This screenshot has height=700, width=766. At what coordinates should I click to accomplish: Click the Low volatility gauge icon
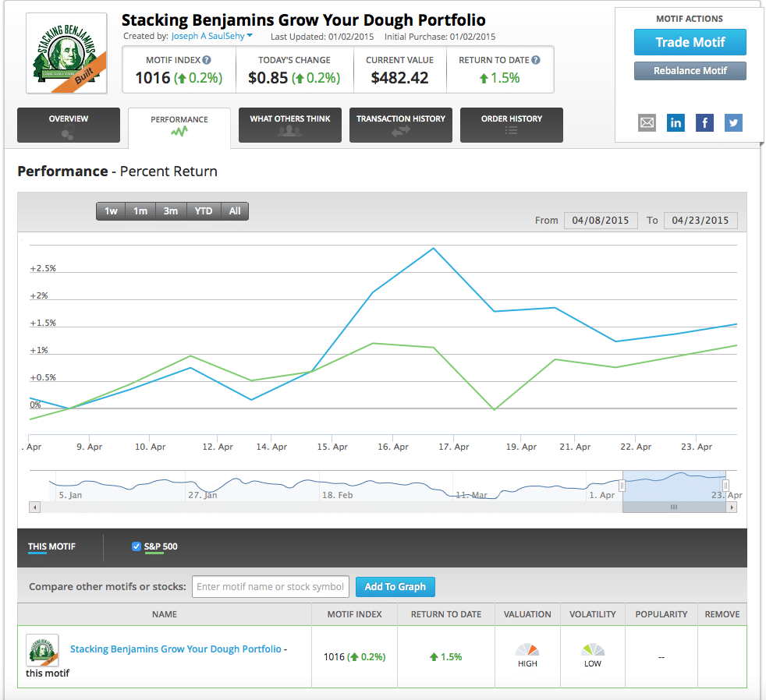pyautogui.click(x=593, y=649)
